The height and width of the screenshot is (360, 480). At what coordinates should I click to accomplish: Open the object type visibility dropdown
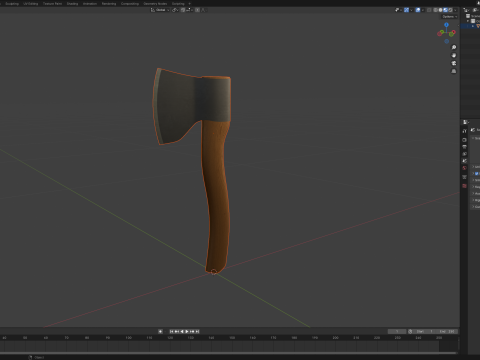tap(399, 10)
